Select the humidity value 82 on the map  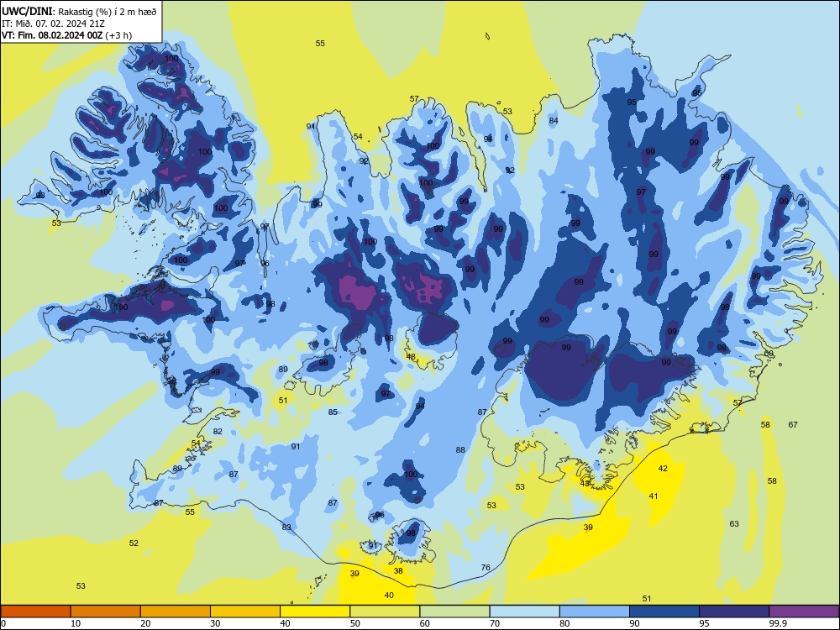coord(218,432)
